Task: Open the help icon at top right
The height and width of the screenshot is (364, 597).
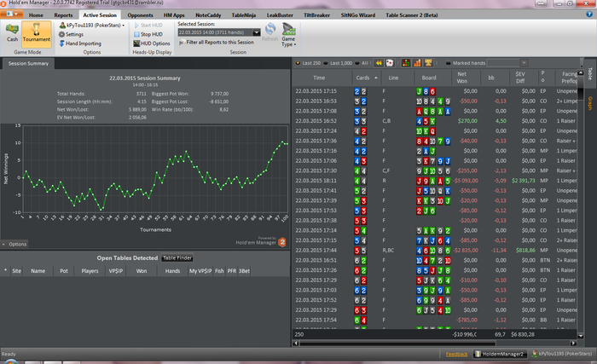Action: [x=589, y=14]
